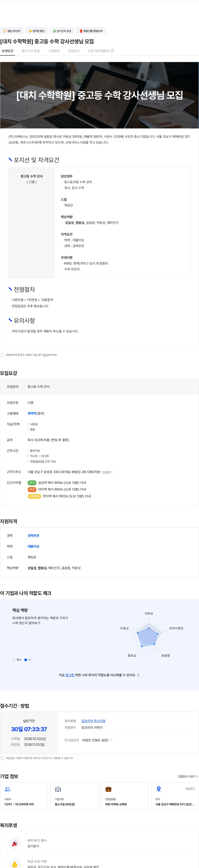Click the 사원수 1,001 ~ 10,000명 이하 card
This screenshot has height=868, width=199.
24,796
